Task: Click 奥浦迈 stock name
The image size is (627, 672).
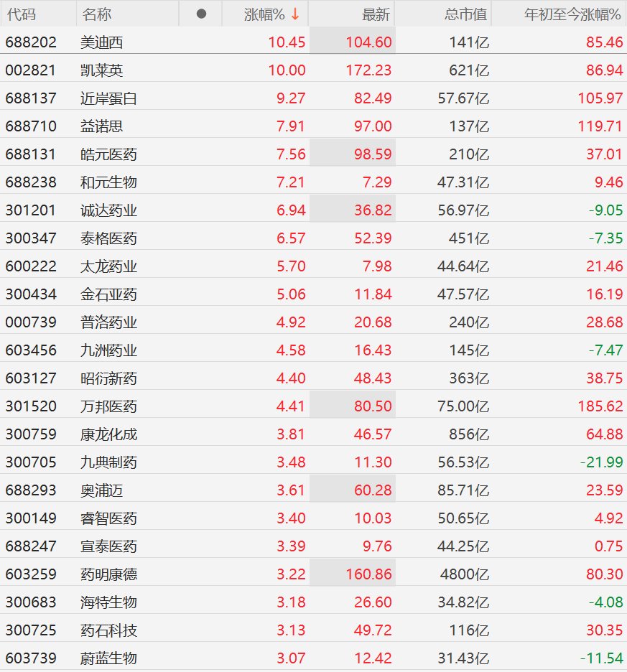Action: click(x=102, y=490)
